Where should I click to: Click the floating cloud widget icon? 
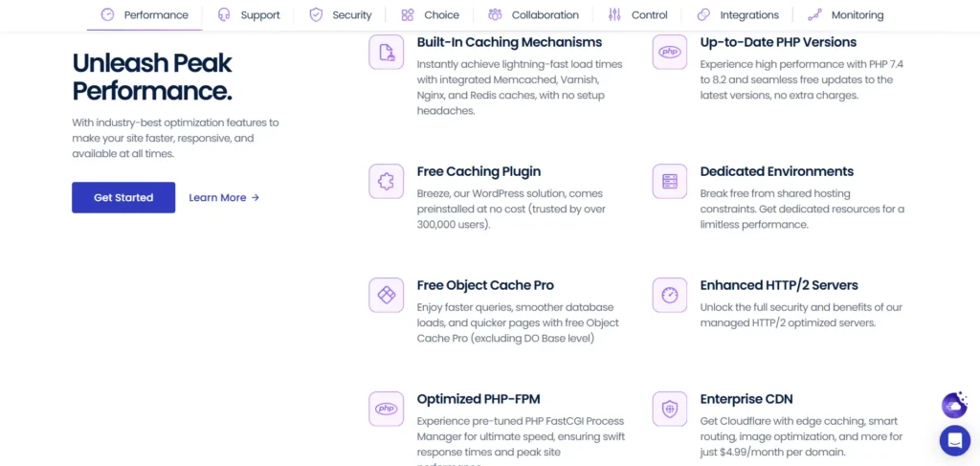[x=954, y=406]
